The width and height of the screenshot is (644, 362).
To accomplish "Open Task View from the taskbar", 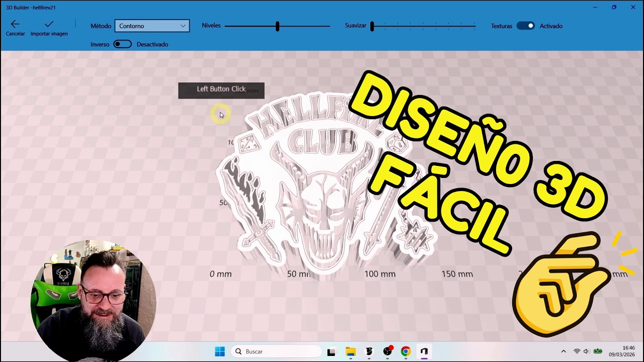I will 331,352.
